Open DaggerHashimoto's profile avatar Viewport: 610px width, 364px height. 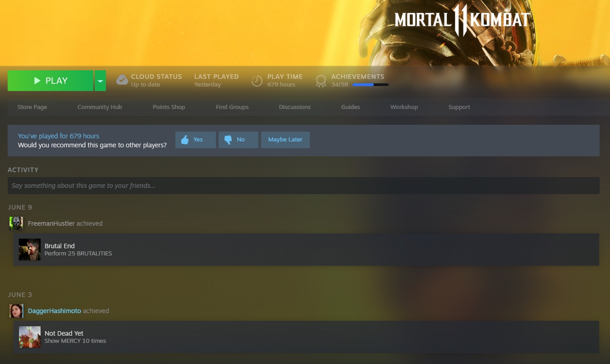coord(16,311)
